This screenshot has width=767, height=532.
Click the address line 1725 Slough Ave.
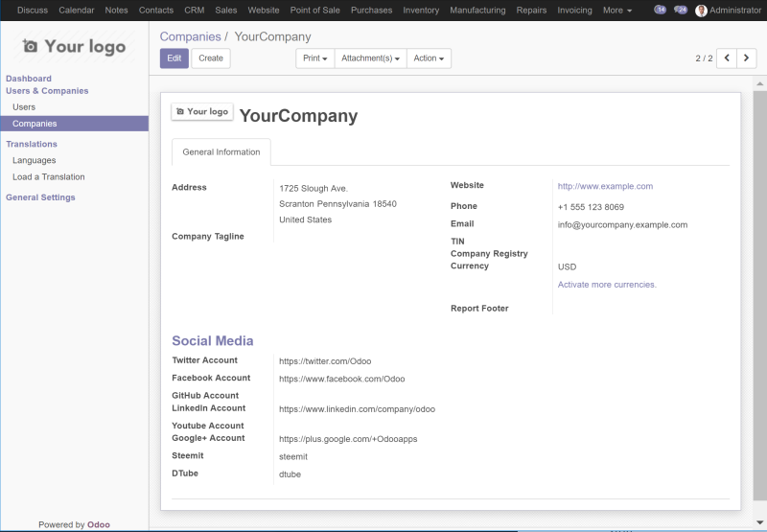point(314,189)
